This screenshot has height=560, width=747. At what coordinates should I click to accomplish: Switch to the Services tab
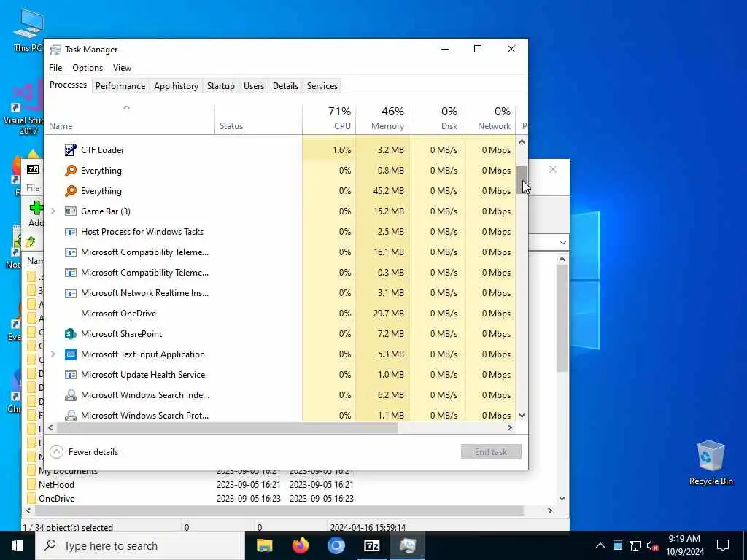(x=322, y=86)
